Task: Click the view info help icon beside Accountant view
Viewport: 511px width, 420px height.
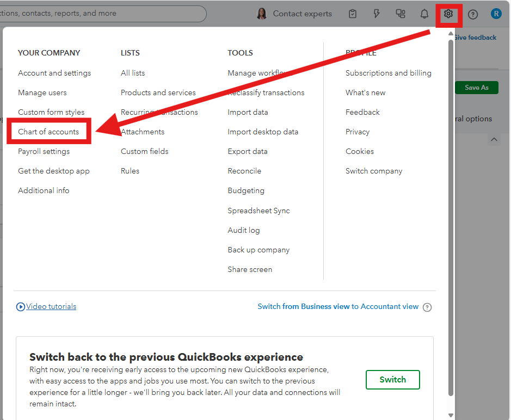Action: pos(427,307)
